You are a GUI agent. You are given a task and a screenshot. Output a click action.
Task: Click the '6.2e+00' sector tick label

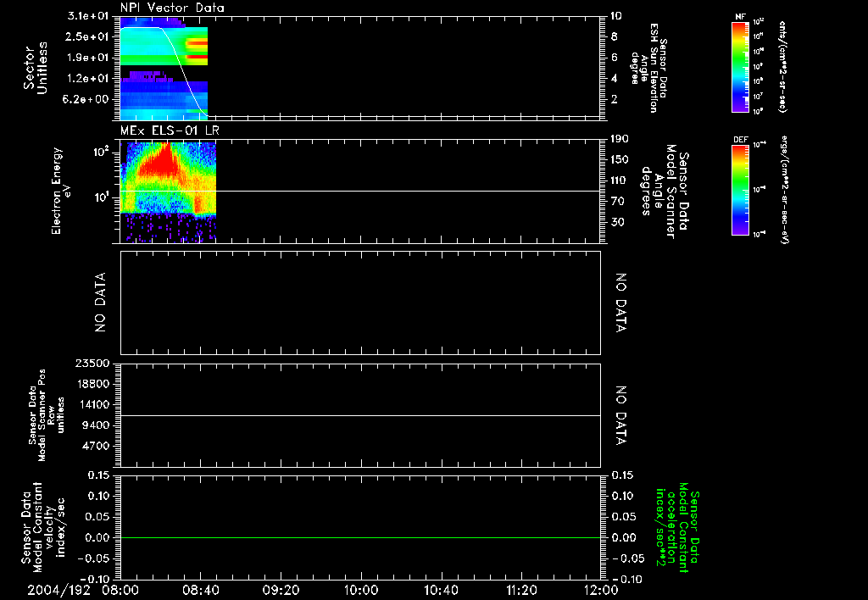(87, 99)
